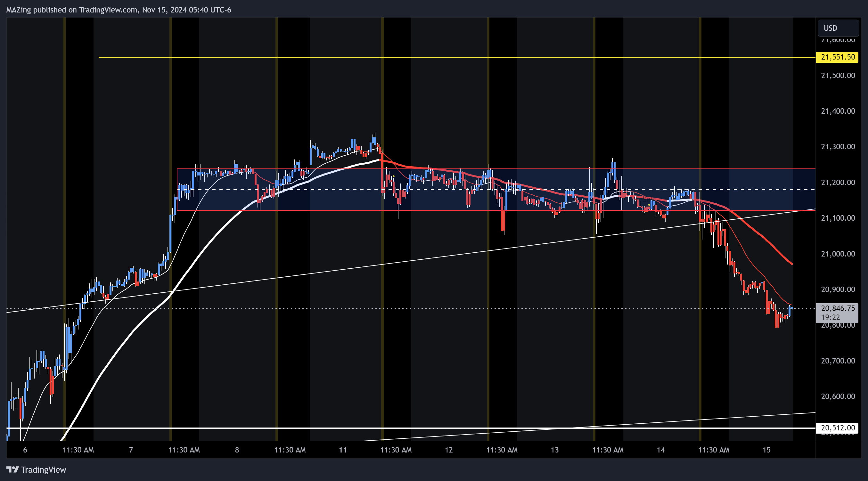This screenshot has width=868, height=481.
Task: Click the date label 14 on time axis
Action: tap(661, 450)
